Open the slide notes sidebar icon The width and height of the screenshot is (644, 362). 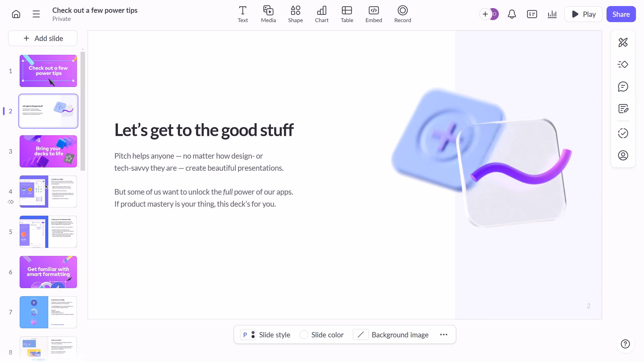click(623, 109)
